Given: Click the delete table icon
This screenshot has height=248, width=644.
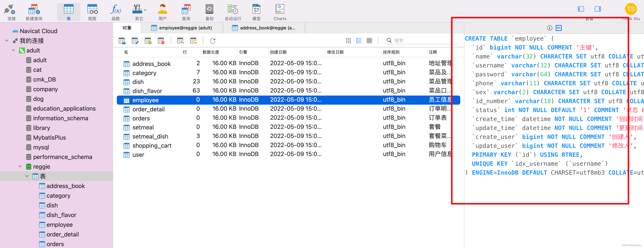Looking at the screenshot, I should (x=161, y=41).
